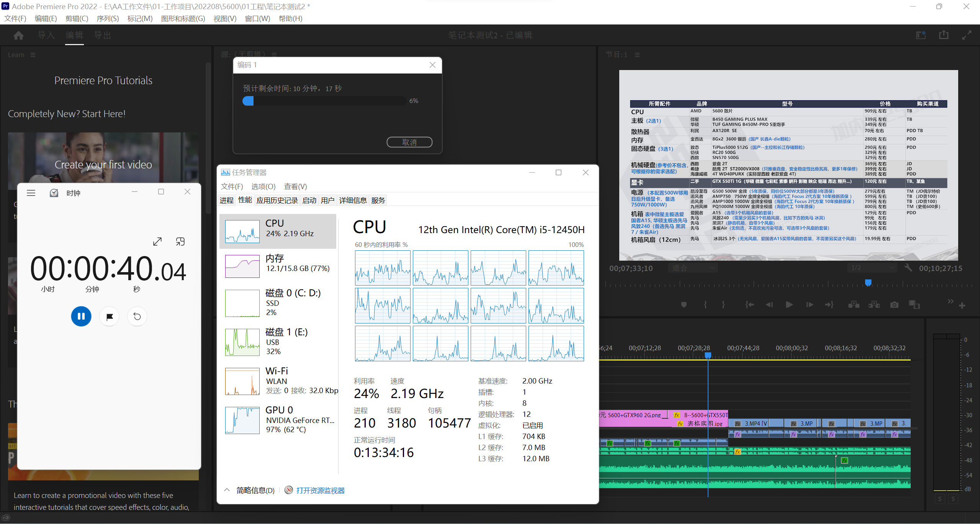Viewport: 980px width, 524px height.
Task: Cancel the encoding with 取消 button
Action: click(409, 142)
